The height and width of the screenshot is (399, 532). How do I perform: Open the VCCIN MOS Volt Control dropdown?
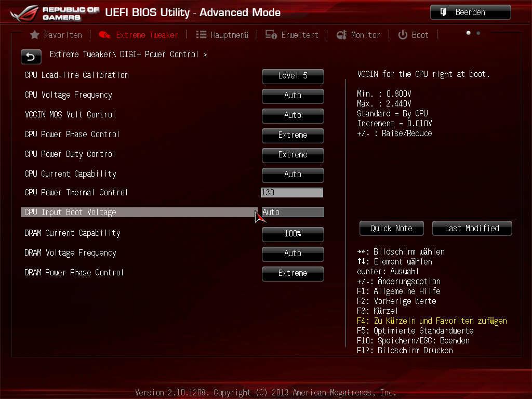click(293, 115)
